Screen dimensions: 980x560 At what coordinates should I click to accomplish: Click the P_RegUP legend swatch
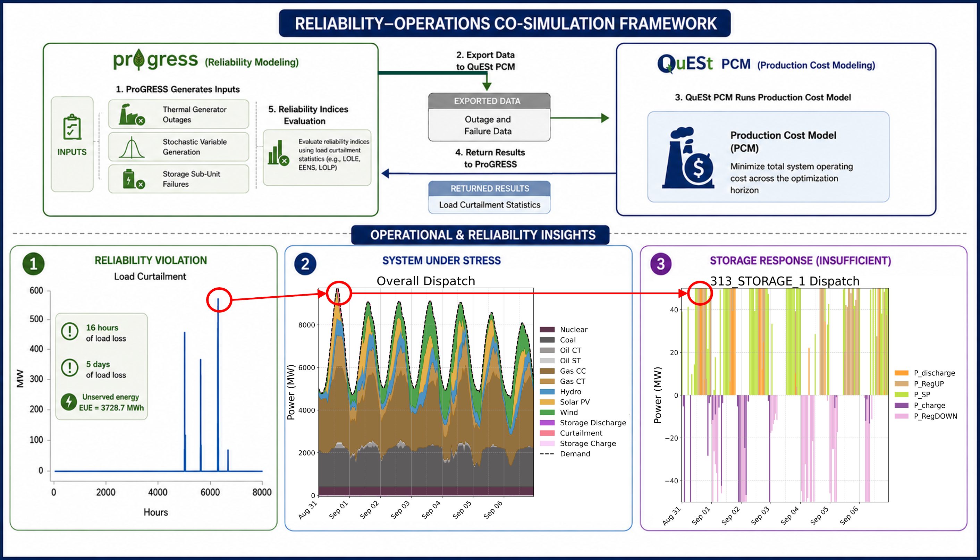[x=902, y=384]
